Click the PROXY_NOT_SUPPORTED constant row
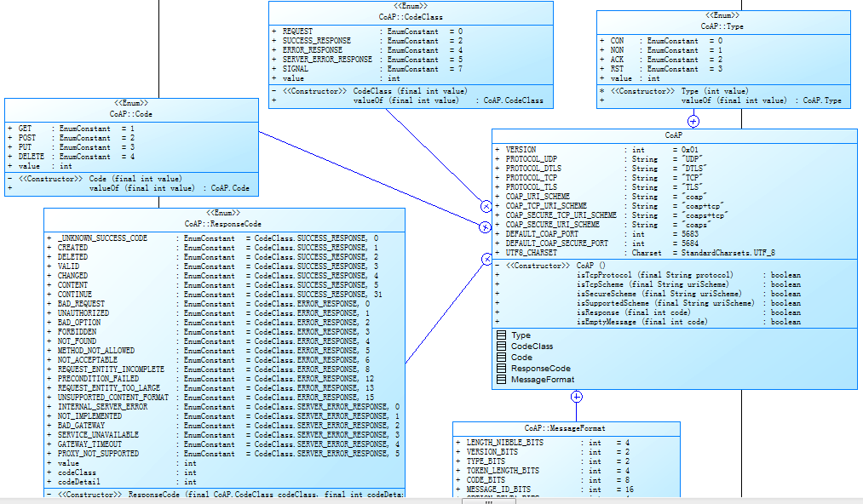The image size is (863, 504). (x=223, y=454)
